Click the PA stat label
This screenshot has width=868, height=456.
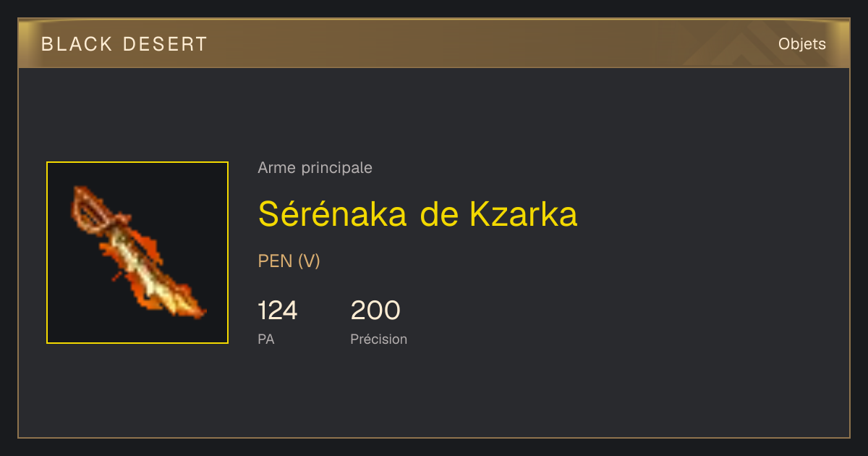pos(266,339)
